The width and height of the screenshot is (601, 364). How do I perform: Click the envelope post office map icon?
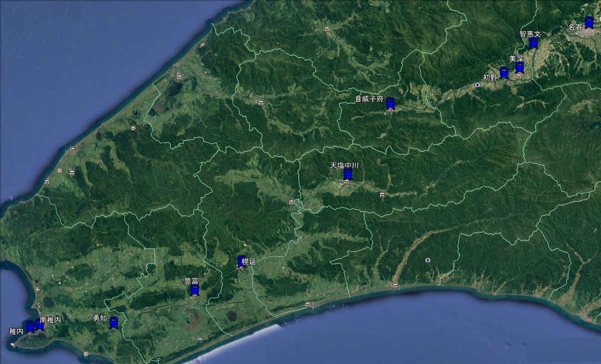coord(133,128)
